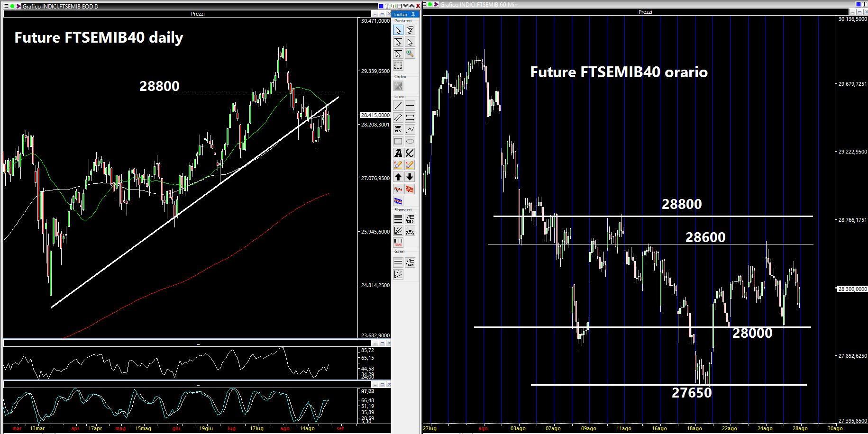Click the T text icon in daily chart title bar

[387, 6]
